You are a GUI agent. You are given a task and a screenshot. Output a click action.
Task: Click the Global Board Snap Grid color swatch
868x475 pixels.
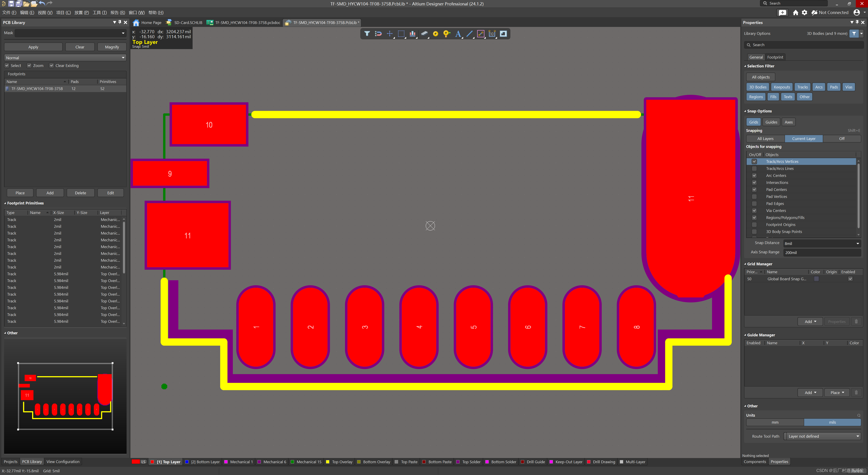816,279
